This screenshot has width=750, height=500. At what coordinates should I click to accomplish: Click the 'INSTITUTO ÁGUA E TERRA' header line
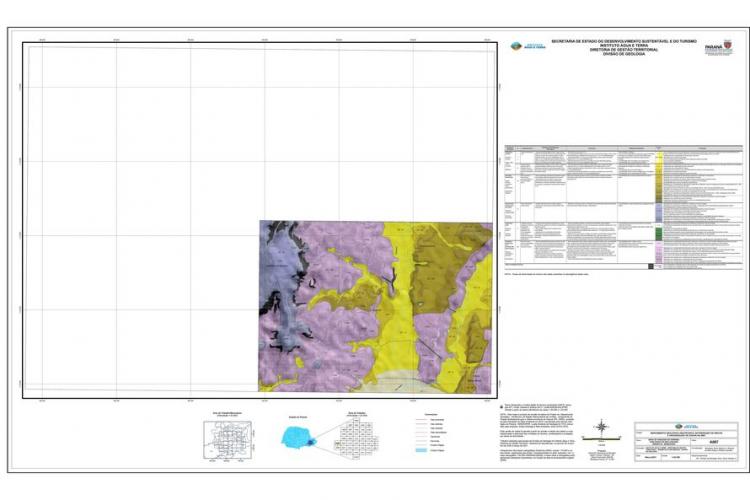click(x=624, y=46)
